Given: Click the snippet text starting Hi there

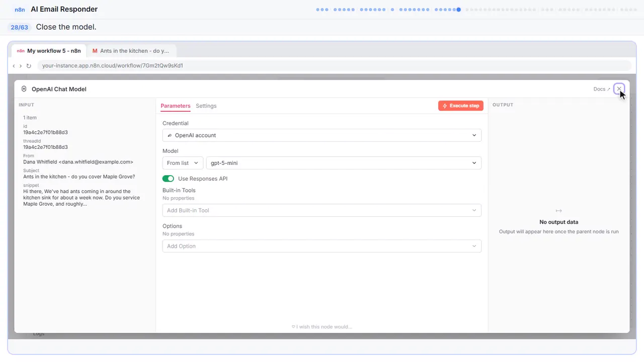Looking at the screenshot, I should (82, 198).
